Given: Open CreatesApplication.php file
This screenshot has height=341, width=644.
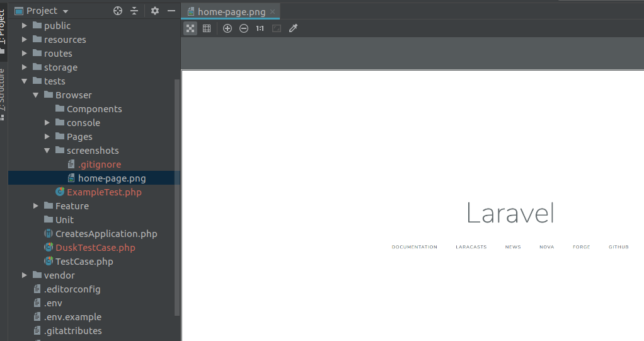Looking at the screenshot, I should click(x=106, y=234).
